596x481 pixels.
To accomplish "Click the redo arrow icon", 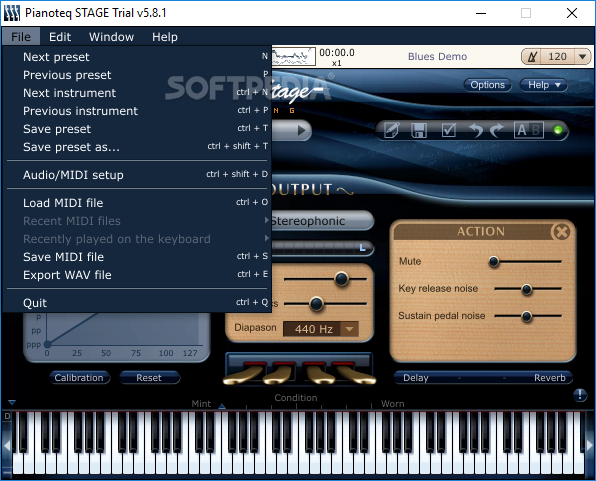I will [496, 130].
